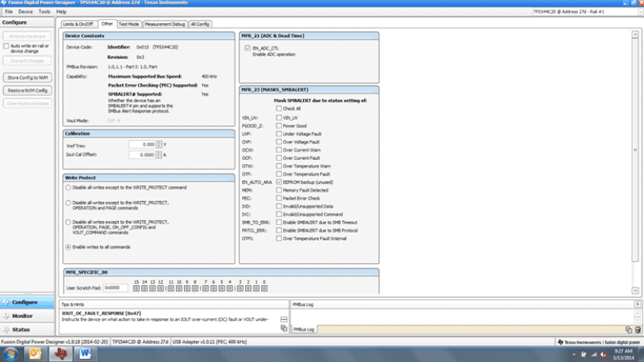The image size is (644, 362).
Task: Click the Iout Cal Offset value field
Action: pos(142,154)
